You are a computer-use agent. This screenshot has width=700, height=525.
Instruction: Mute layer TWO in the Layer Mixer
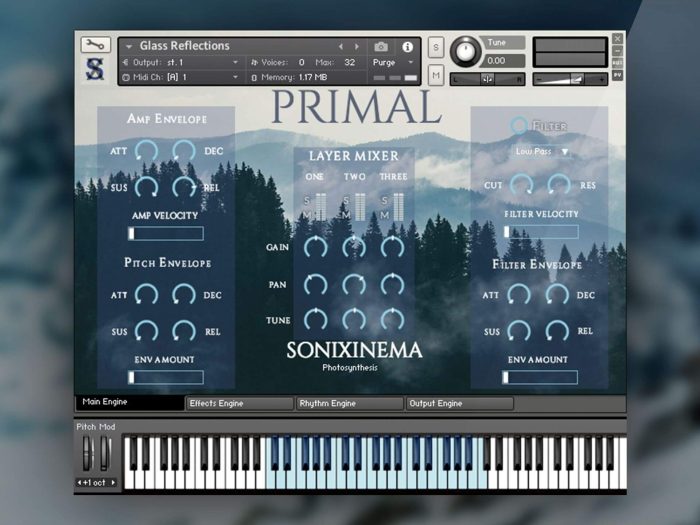(346, 215)
